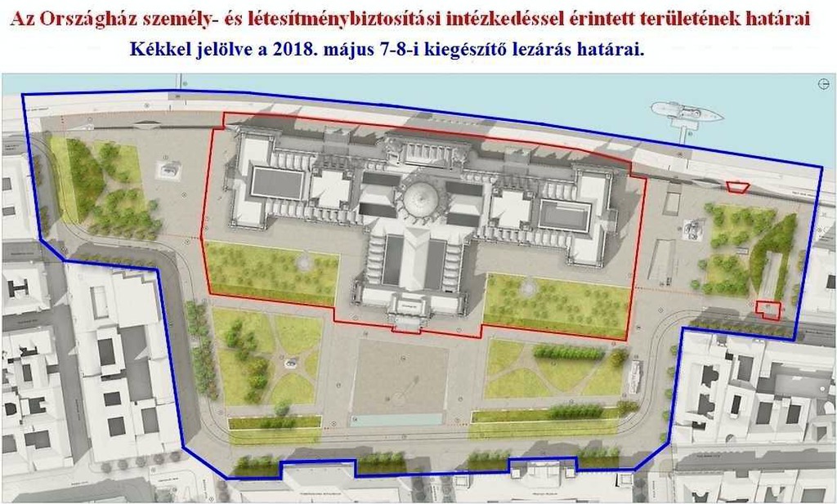Image resolution: width=837 pixels, height=504 pixels.
Task: Click the small red outlined box at lower right
Action: [x=768, y=309]
